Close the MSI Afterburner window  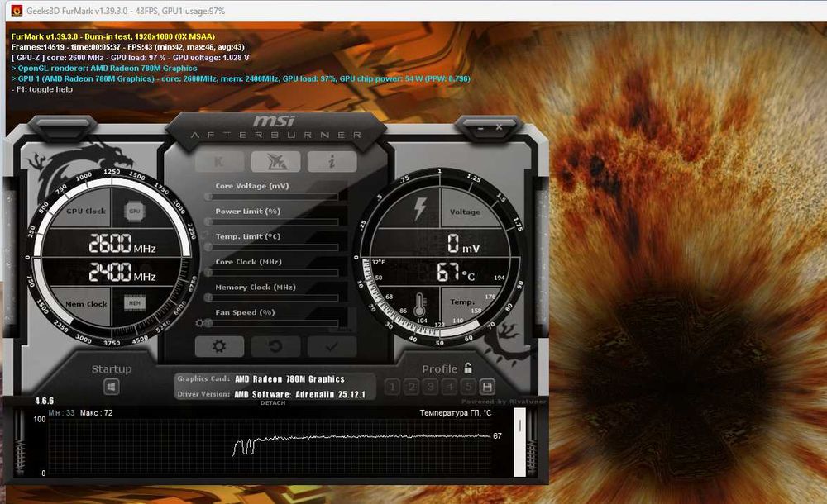tap(499, 127)
